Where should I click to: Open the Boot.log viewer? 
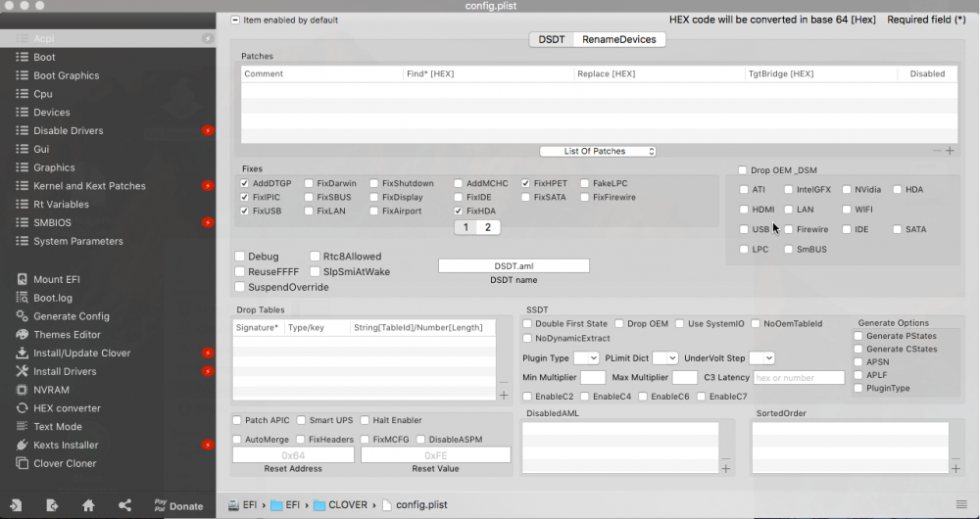44,298
